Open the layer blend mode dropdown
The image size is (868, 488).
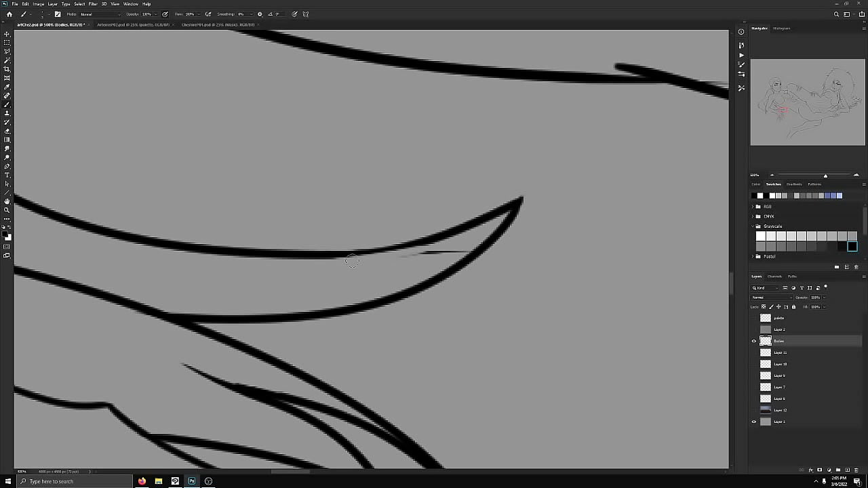pyautogui.click(x=771, y=298)
